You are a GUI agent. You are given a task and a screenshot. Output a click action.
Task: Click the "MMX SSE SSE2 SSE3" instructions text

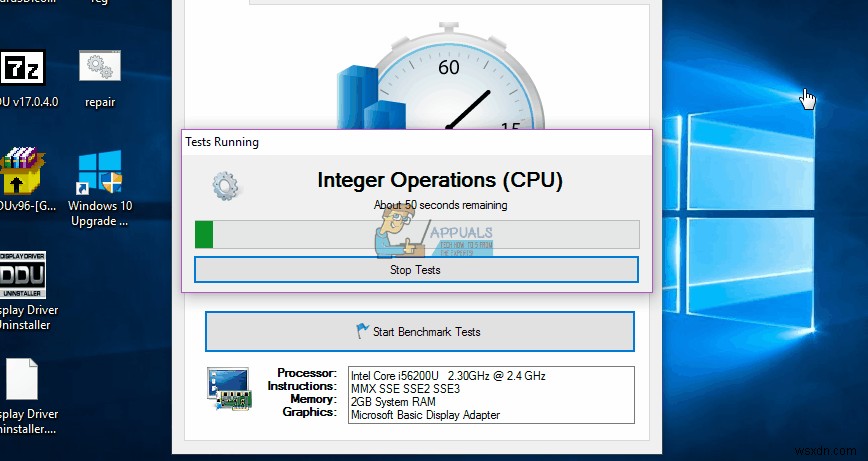point(405,389)
